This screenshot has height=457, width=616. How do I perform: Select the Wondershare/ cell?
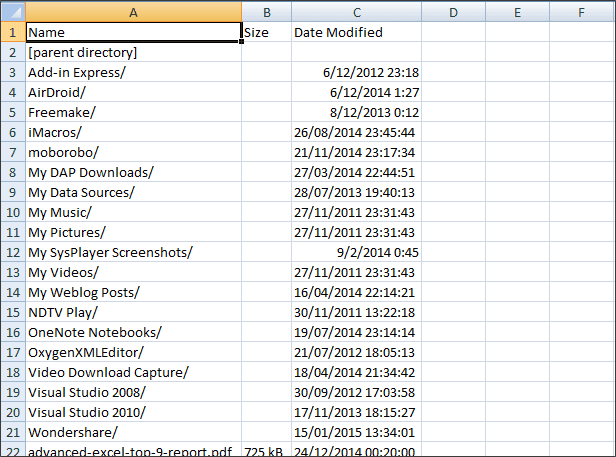click(133, 432)
